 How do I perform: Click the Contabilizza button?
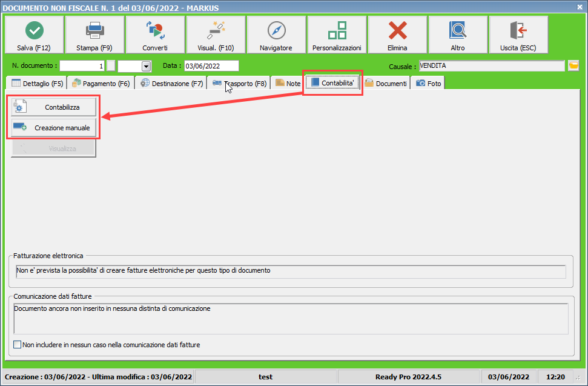point(54,107)
